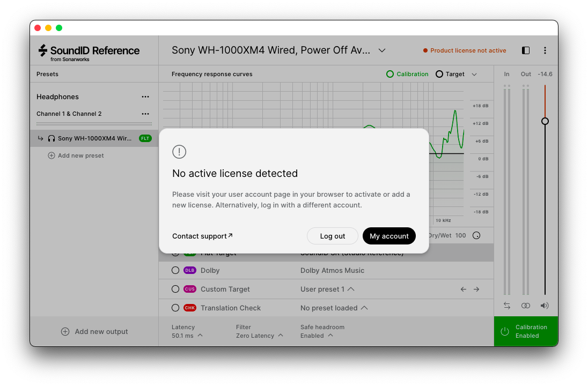Click the Channel 1 & Channel 2 label
The height and width of the screenshot is (386, 588).
[x=69, y=114]
